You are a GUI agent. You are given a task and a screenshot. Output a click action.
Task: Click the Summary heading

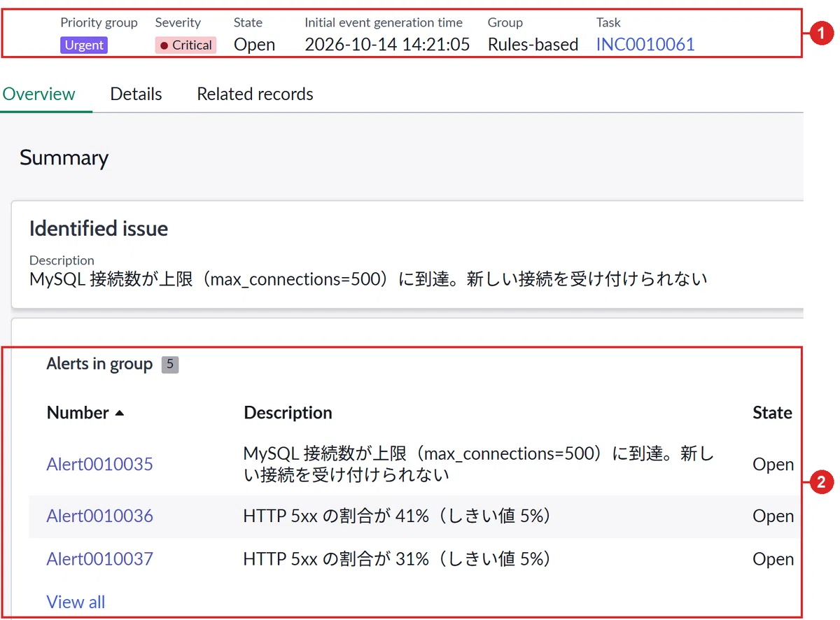point(64,157)
